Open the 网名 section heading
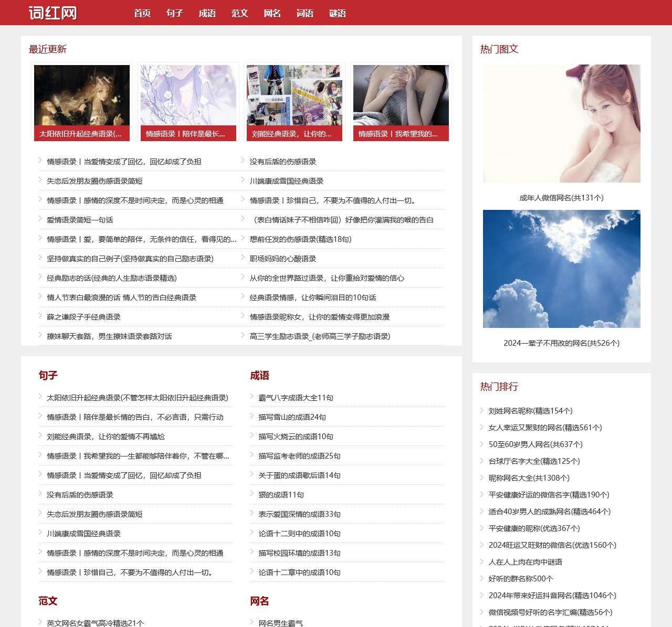This screenshot has width=672, height=627. (259, 601)
